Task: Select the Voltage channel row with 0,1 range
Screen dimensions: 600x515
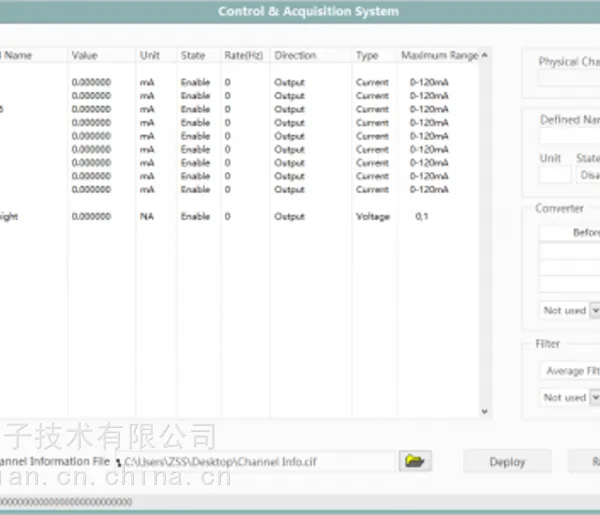Action: coord(239,217)
